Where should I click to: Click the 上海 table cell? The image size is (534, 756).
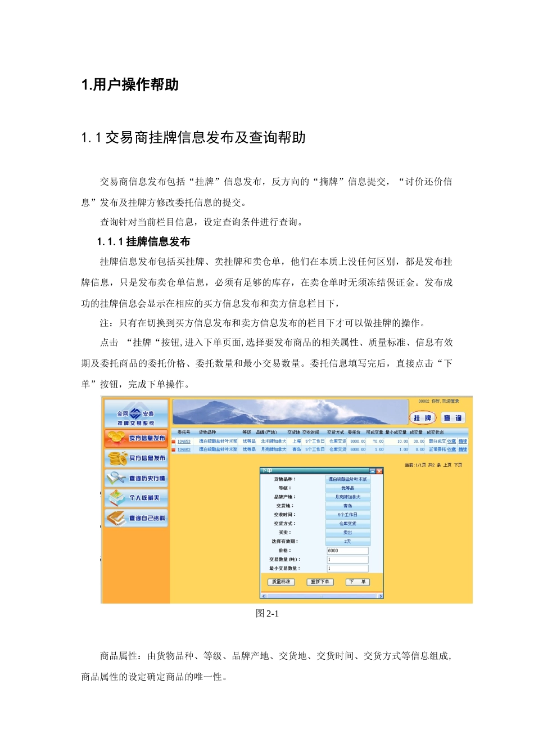point(297,442)
